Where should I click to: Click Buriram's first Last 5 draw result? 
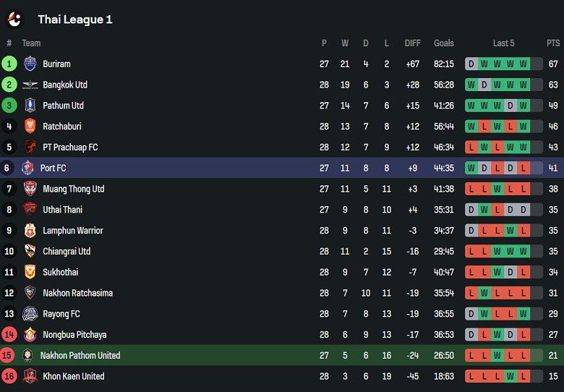471,64
